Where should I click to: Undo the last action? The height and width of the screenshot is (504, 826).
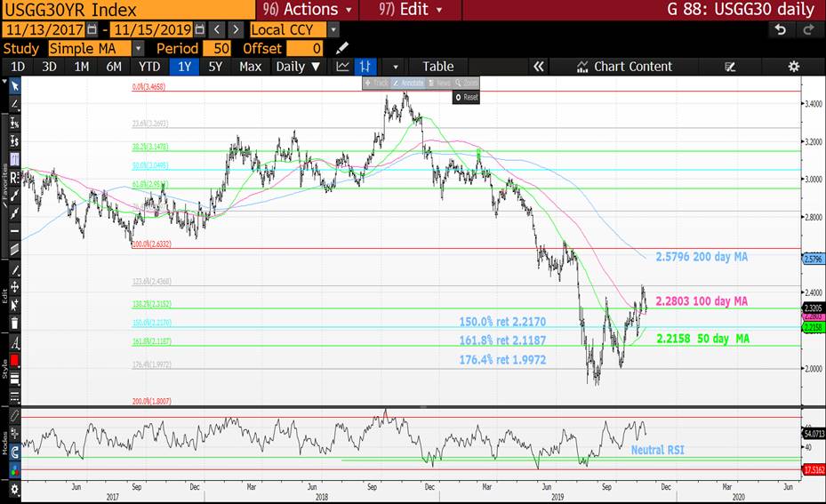(x=781, y=29)
